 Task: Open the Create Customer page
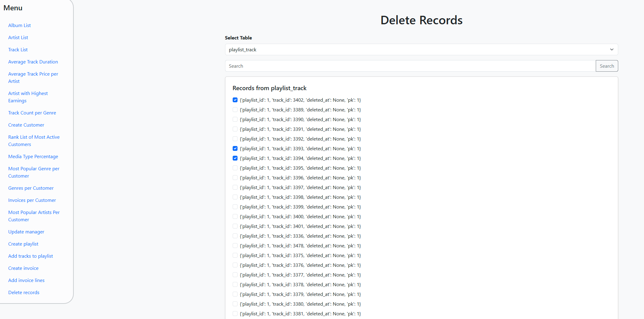[26, 125]
